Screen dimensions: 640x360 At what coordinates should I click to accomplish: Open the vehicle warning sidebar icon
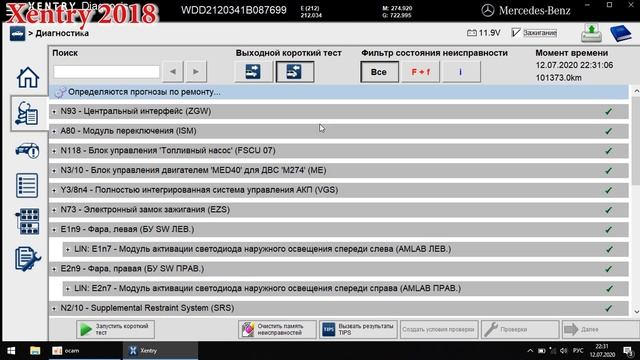[27, 151]
